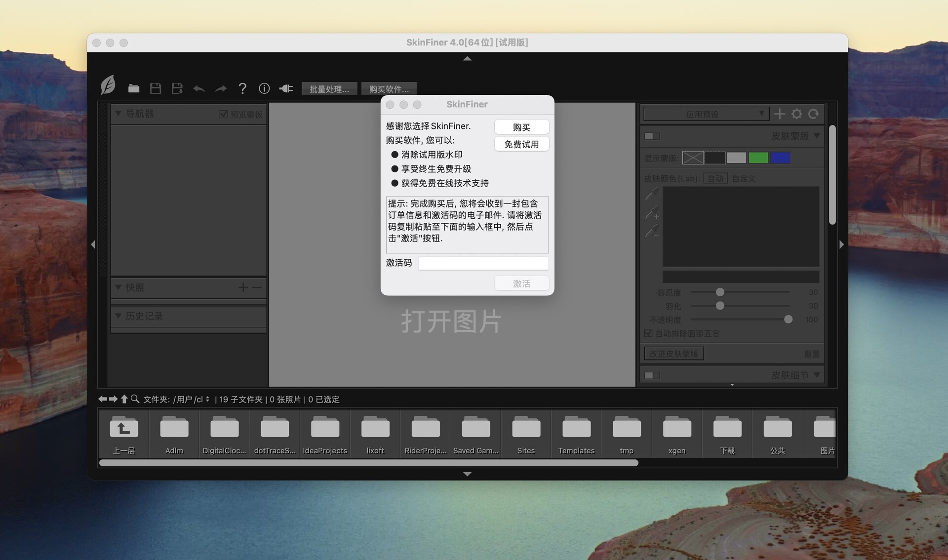Collapse the 导航器 panel triangle
Viewport: 948px width, 560px height.
pyautogui.click(x=118, y=114)
